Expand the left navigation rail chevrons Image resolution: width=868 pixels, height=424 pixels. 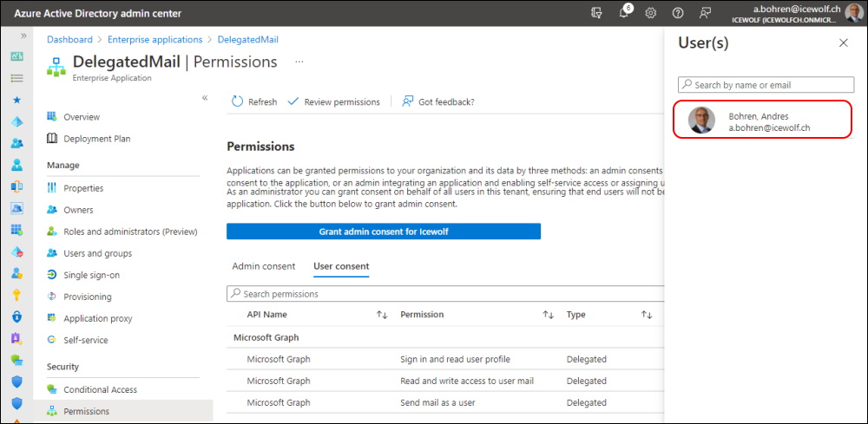pyautogui.click(x=23, y=36)
